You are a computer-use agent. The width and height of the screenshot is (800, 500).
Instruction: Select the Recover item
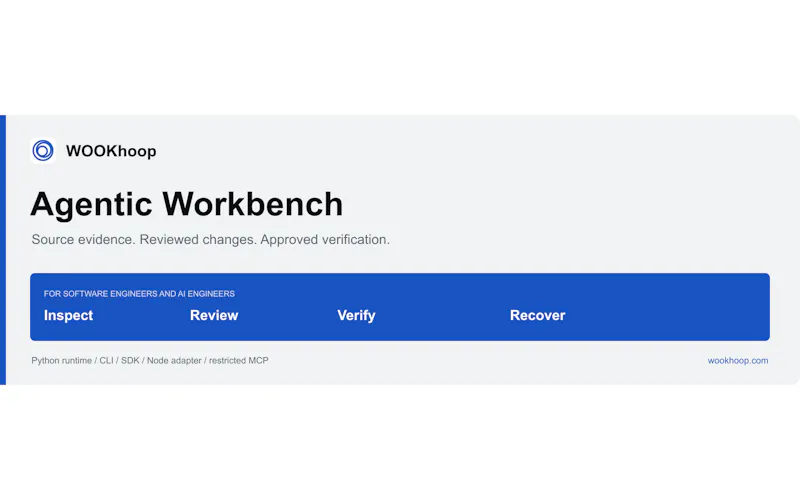[538, 315]
